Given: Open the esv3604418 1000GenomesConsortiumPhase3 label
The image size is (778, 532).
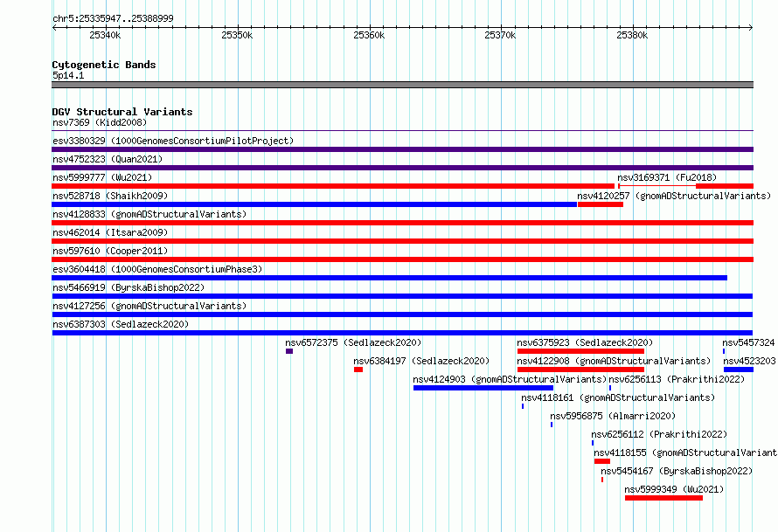Looking at the screenshot, I should point(157,269).
